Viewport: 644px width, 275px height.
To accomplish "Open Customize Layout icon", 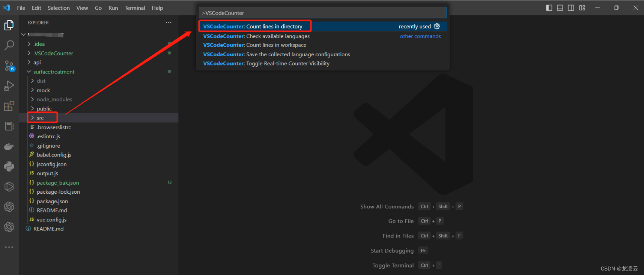I will pyautogui.click(x=582, y=8).
